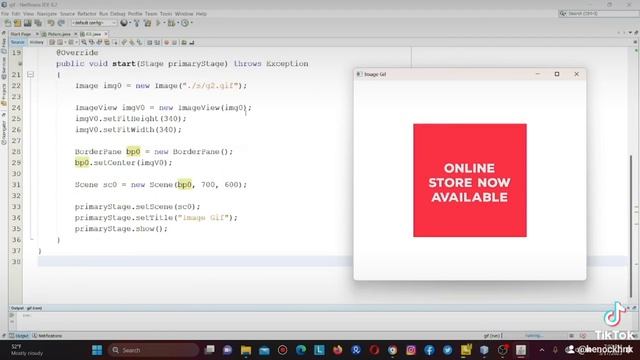Open the Refactor menu

[x=87, y=14]
